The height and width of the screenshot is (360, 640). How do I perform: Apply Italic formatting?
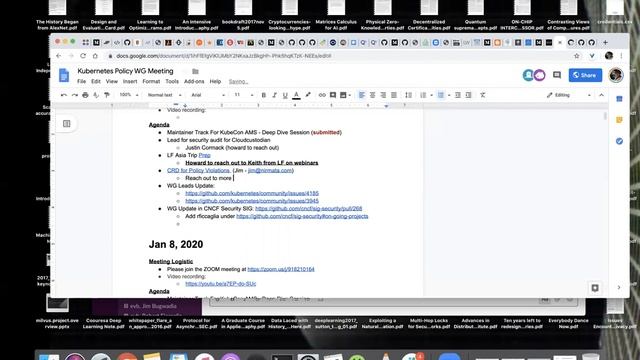coord(274,95)
